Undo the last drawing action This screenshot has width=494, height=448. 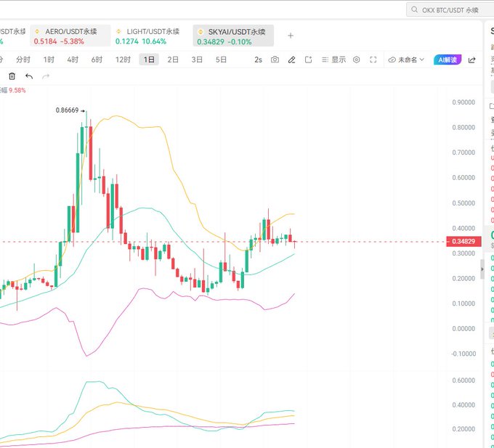pyautogui.click(x=29, y=76)
